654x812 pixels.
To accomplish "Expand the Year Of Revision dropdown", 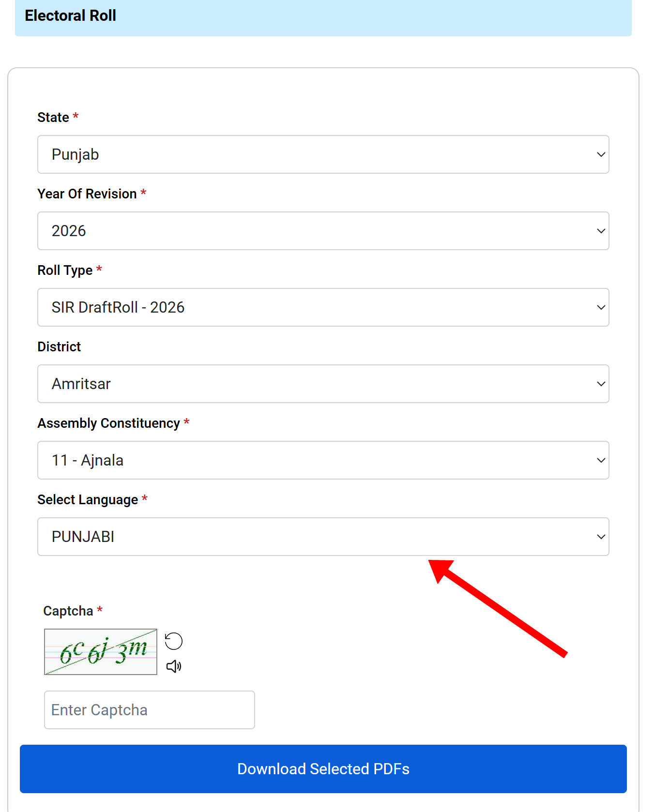I will pos(323,231).
